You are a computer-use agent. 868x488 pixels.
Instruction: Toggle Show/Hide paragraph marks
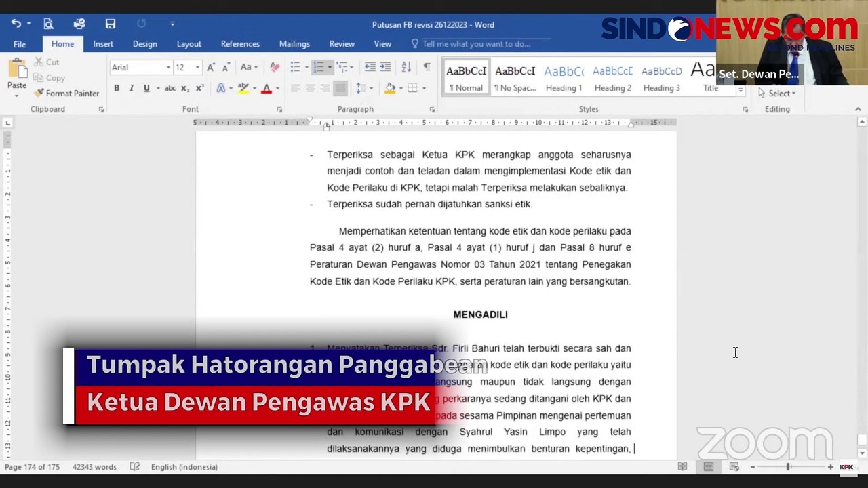click(427, 67)
